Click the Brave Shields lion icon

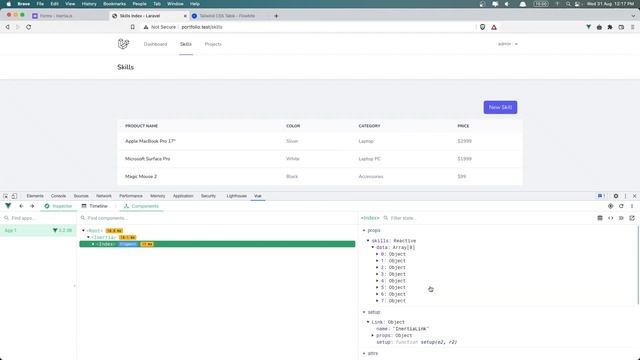[x=482, y=27]
